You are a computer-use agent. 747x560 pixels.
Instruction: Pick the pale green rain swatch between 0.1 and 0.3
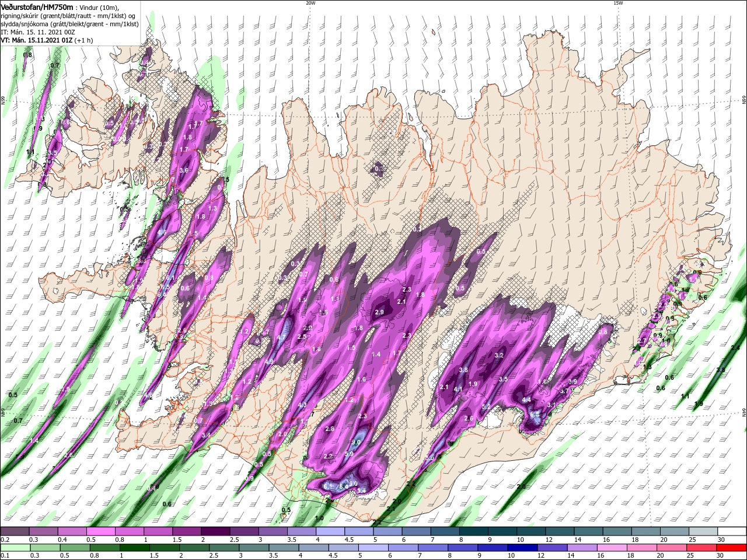(15, 548)
